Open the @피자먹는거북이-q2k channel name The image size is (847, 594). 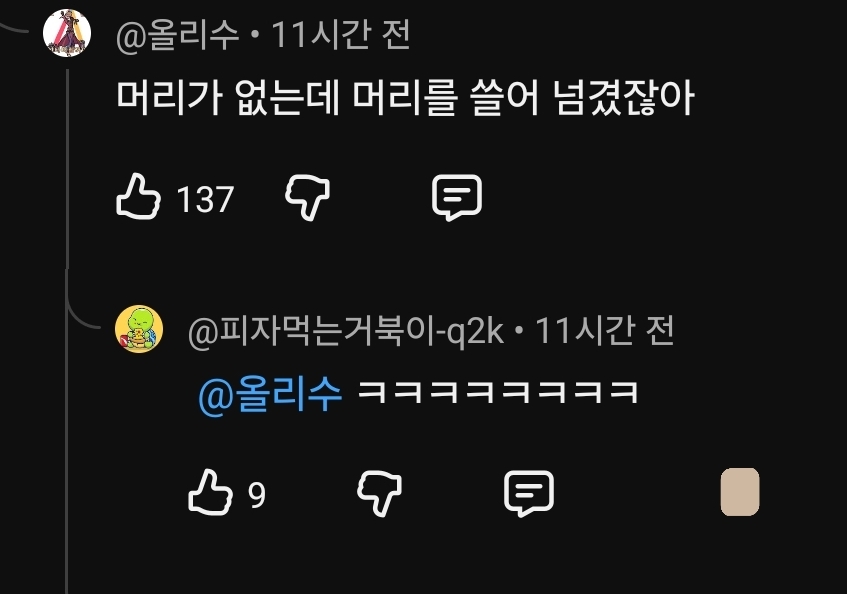click(346, 331)
